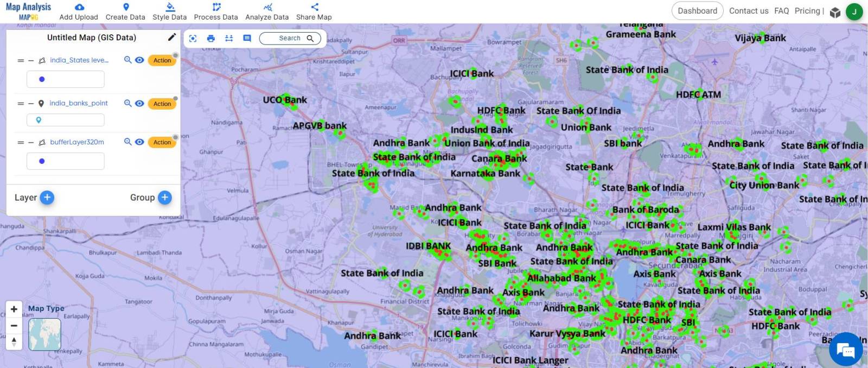The height and width of the screenshot is (368, 868).
Task: Click the search magnifier icon
Action: pos(310,38)
